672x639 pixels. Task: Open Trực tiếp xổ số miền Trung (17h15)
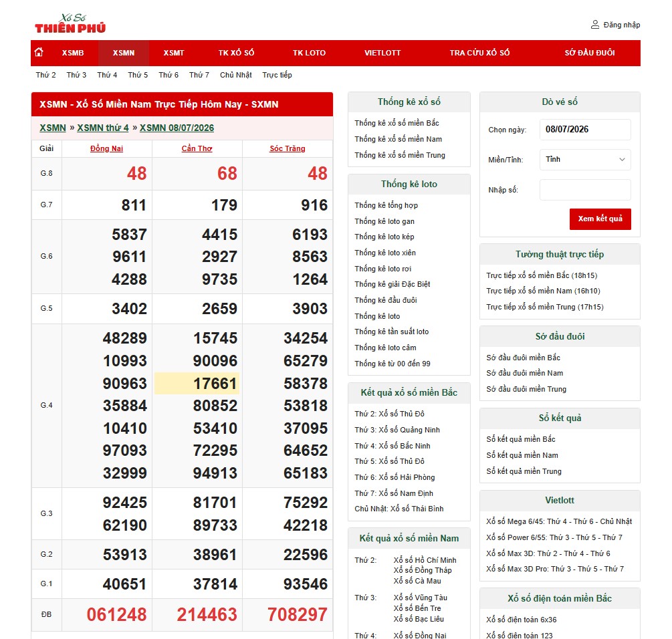(x=544, y=307)
